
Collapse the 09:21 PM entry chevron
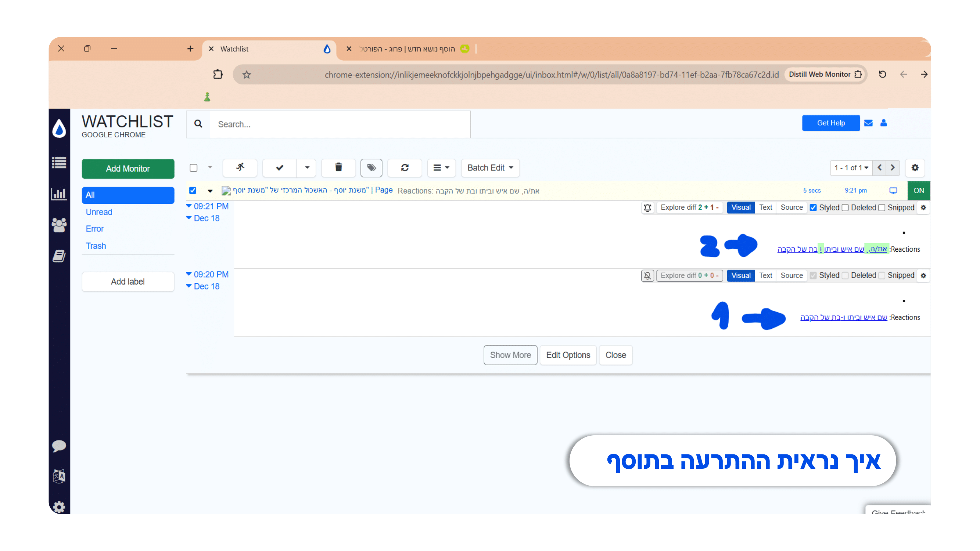[x=189, y=206]
